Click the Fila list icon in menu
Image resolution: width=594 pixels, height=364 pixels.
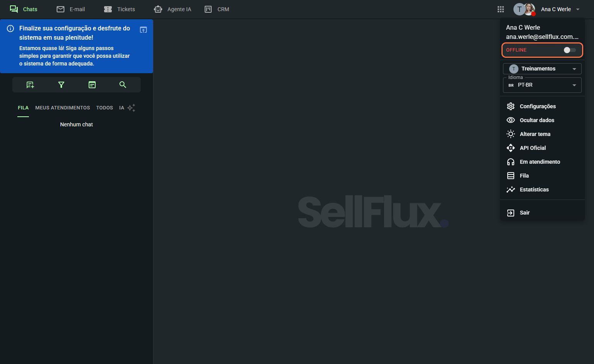pyautogui.click(x=511, y=176)
